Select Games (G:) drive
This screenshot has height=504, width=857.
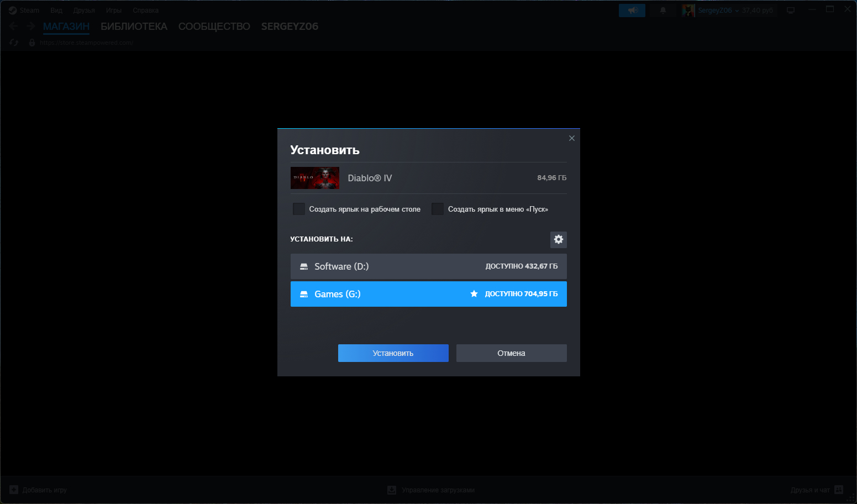(x=429, y=294)
